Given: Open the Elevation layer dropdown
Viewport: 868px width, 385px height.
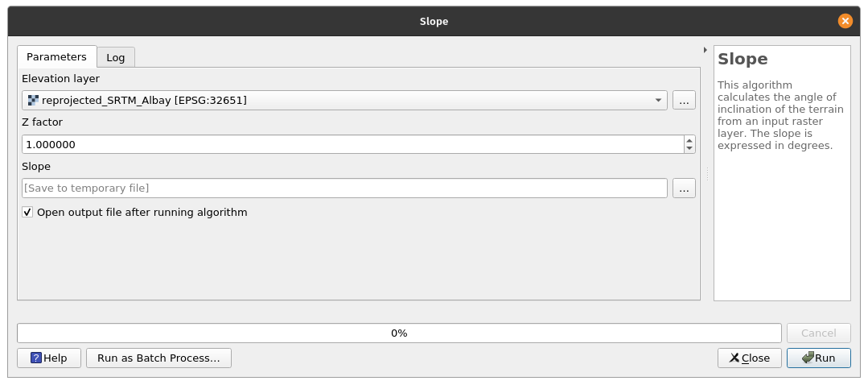Looking at the screenshot, I should pos(658,101).
